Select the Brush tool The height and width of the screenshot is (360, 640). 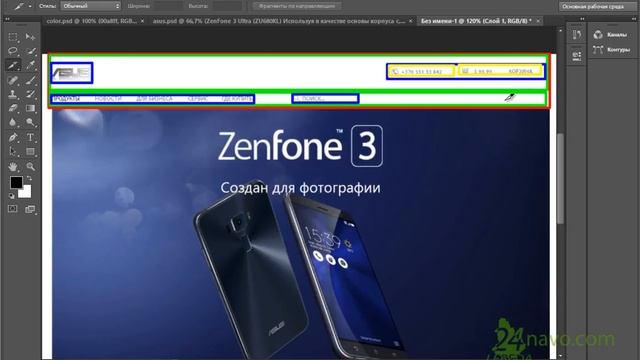click(x=30, y=80)
